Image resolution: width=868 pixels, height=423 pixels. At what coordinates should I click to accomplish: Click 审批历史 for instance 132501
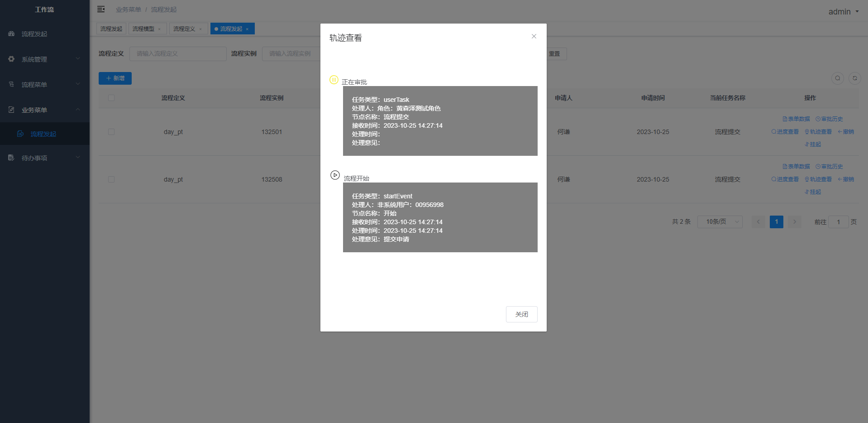829,119
